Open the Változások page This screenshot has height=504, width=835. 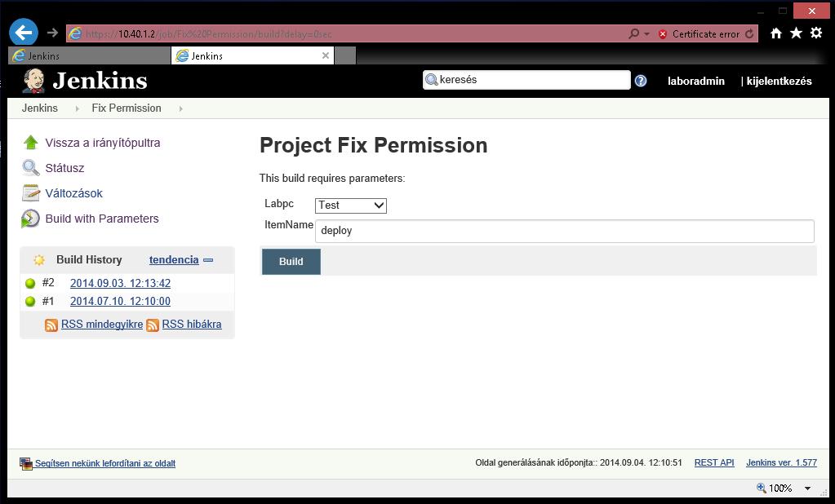tap(74, 193)
